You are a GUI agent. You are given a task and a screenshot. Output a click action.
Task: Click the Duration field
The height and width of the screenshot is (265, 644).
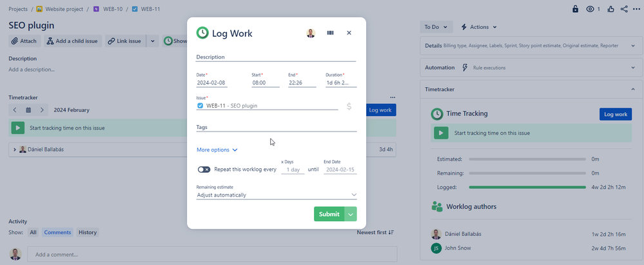[x=341, y=83]
